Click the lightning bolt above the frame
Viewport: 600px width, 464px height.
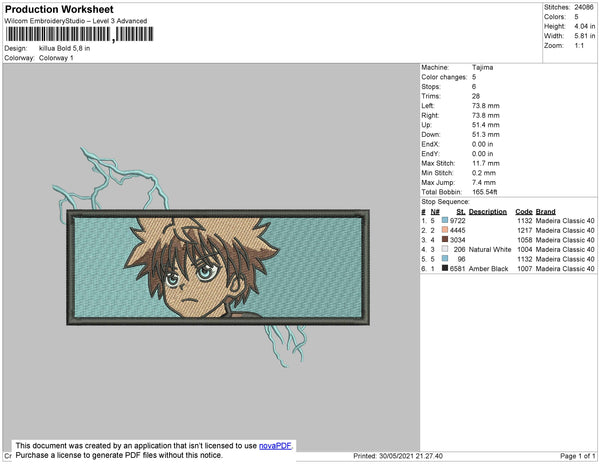coord(111,179)
